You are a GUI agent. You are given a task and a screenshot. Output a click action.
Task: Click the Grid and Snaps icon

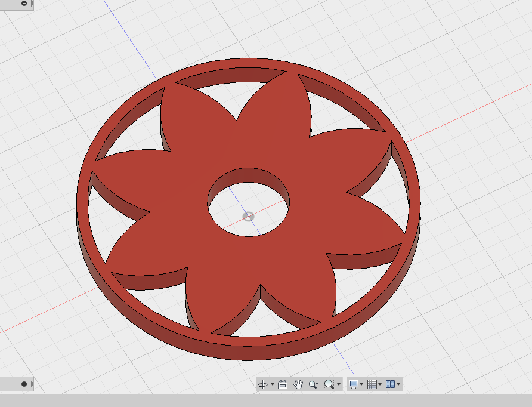coord(372,384)
